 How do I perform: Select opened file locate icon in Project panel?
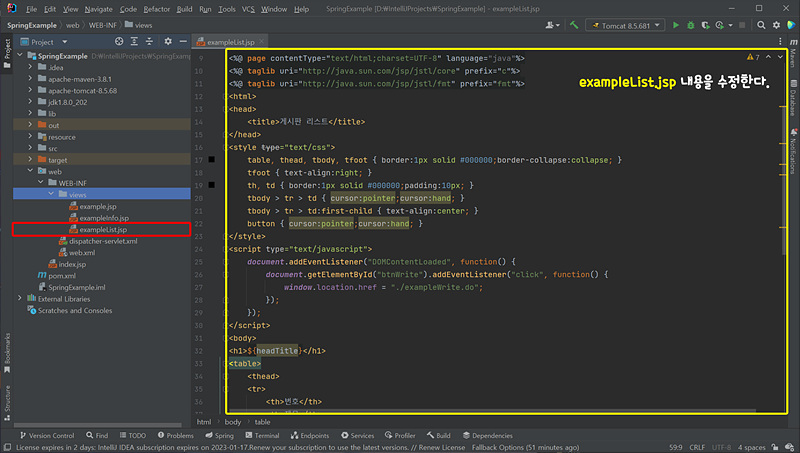pos(119,41)
